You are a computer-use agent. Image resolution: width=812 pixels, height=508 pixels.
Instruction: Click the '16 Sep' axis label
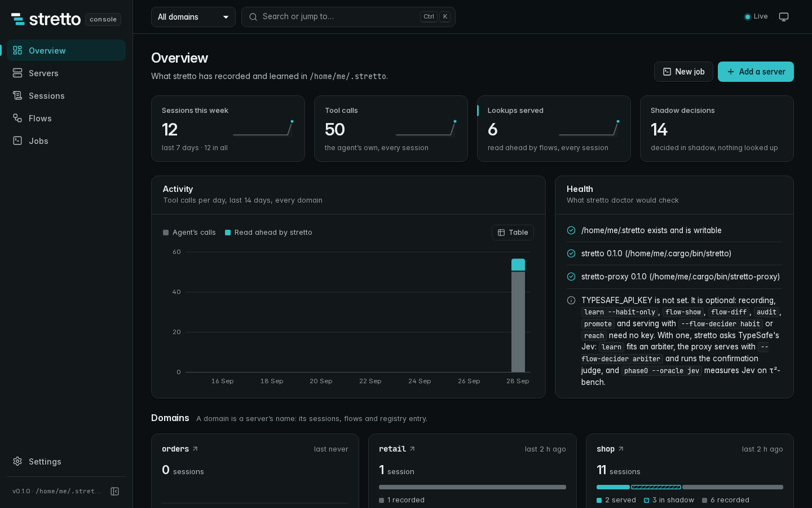(x=222, y=381)
